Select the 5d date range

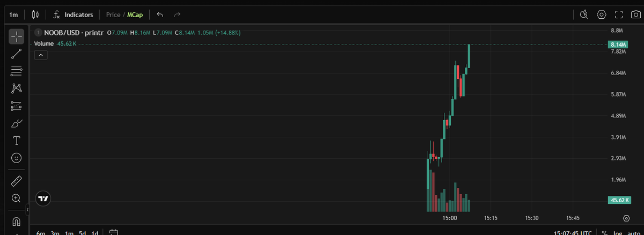(x=82, y=233)
